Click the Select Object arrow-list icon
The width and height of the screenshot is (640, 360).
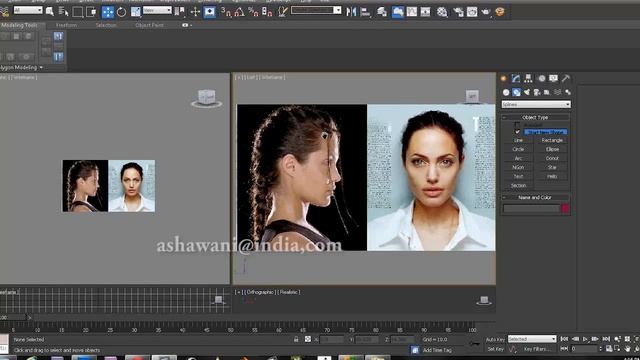click(50, 11)
